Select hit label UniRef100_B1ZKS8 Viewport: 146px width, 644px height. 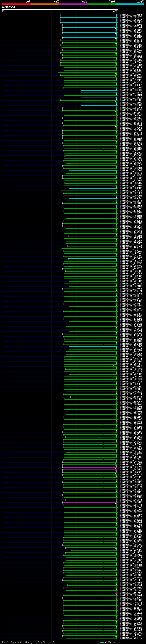point(131,143)
